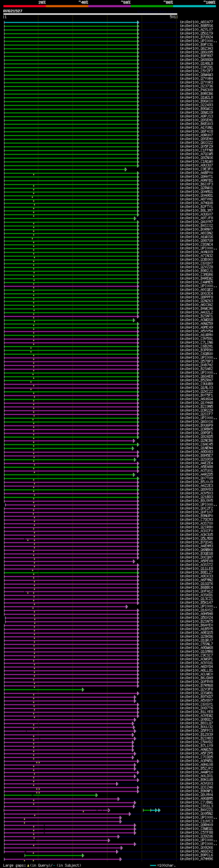The width and height of the screenshot is (219, 868).
Task: Select hit label UniRef100_A4BPY0
Action: tap(196, 173)
